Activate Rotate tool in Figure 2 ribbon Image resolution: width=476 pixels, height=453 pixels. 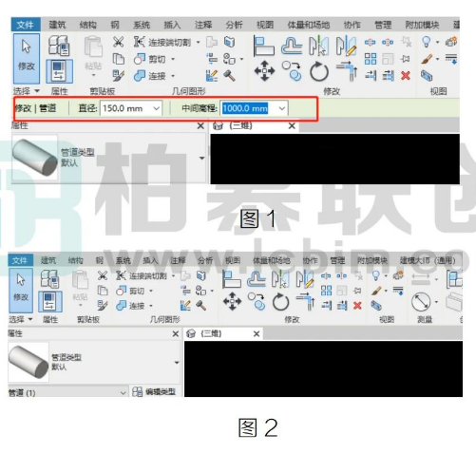click(280, 302)
